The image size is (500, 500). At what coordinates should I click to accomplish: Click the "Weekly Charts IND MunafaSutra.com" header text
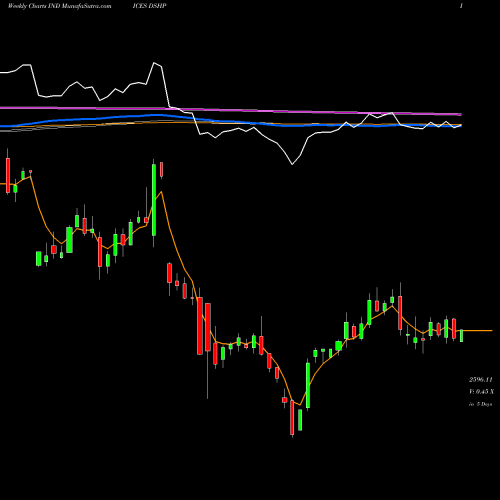tap(59, 6)
